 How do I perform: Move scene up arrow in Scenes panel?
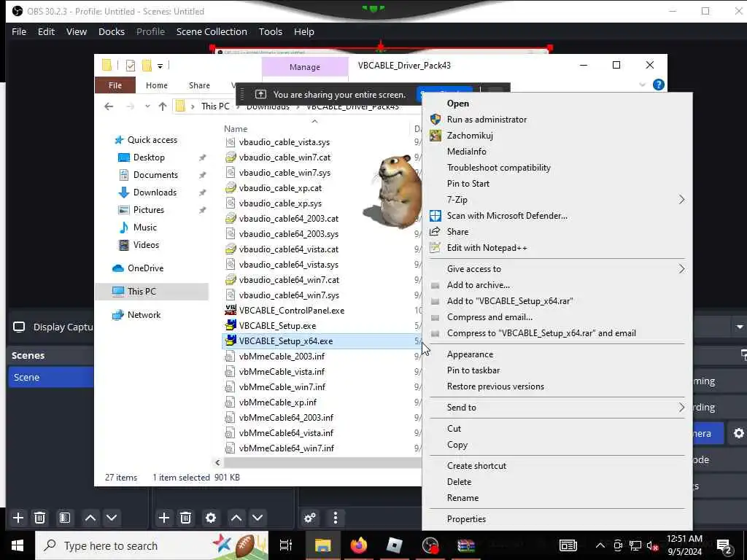(x=90, y=518)
